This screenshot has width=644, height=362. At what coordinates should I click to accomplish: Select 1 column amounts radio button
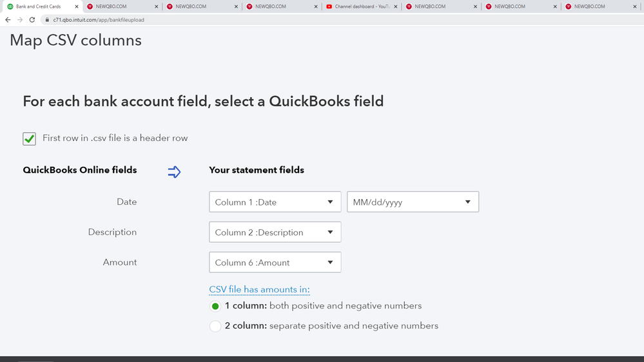(x=215, y=306)
